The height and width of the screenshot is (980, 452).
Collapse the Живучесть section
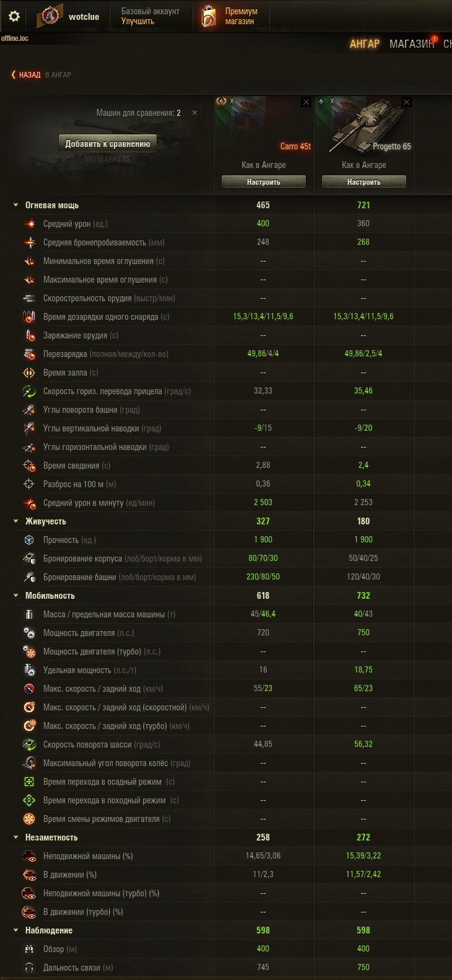click(16, 521)
